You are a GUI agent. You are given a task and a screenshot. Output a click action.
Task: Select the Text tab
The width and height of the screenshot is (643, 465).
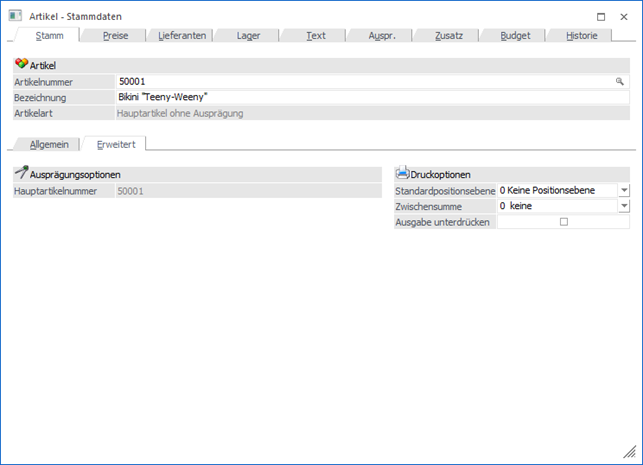pos(315,35)
